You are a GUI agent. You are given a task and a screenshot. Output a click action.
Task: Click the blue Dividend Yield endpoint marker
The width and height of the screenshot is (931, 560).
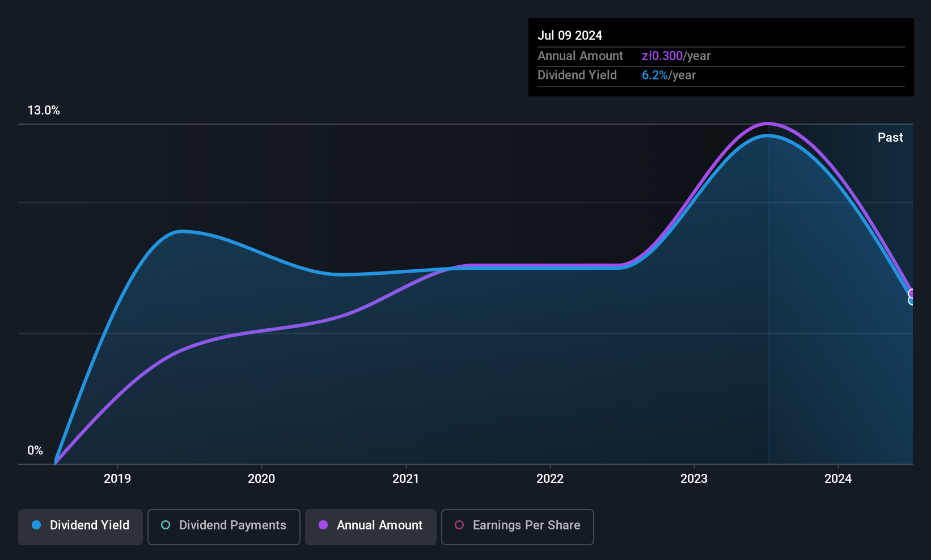(912, 301)
